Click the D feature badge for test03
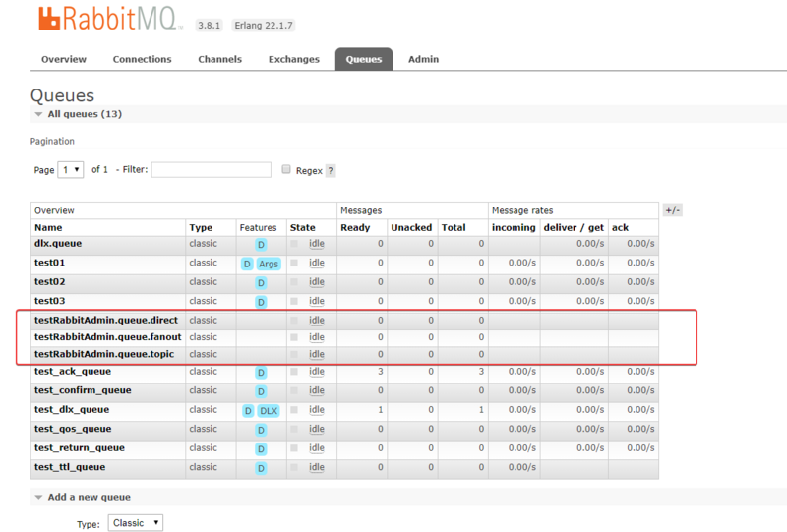This screenshot has height=532, width=787. coord(261,302)
